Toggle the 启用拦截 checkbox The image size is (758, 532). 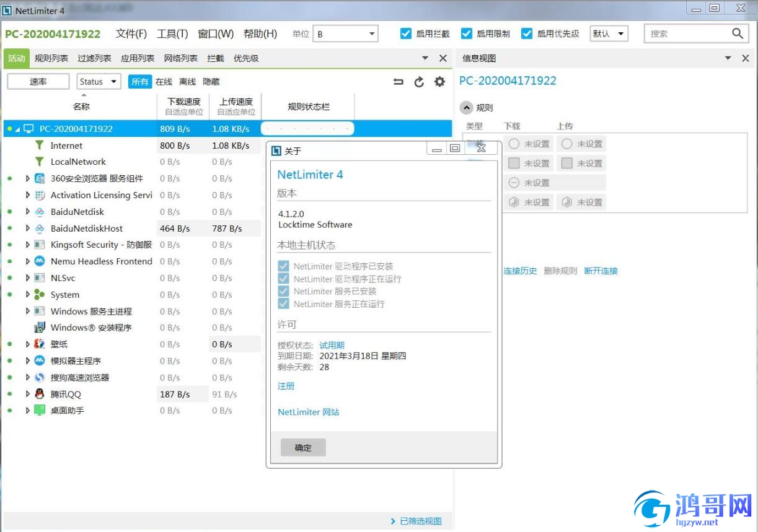coord(406,33)
